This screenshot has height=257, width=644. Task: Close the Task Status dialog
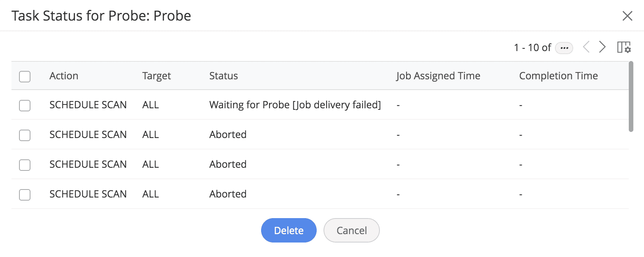[x=627, y=16]
